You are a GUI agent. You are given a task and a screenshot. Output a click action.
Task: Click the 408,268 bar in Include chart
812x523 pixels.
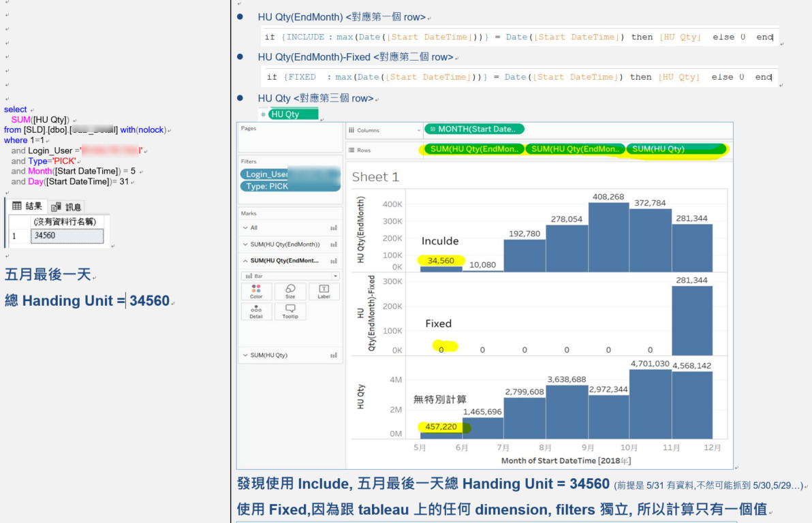(x=608, y=237)
